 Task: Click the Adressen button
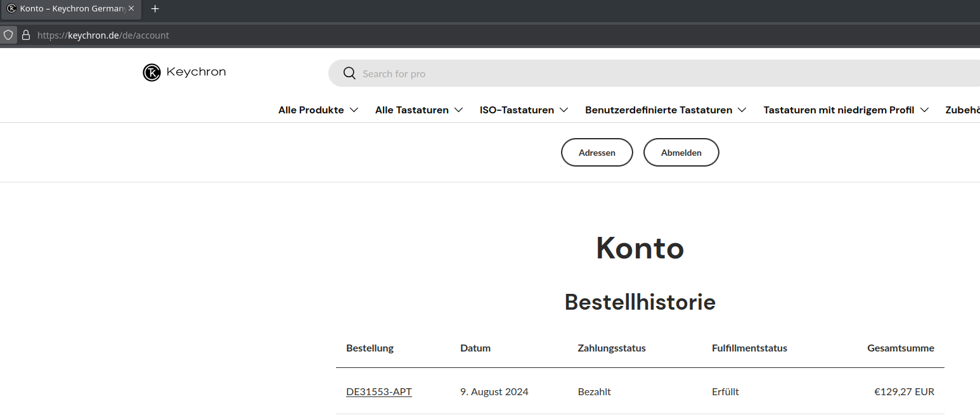[597, 153]
